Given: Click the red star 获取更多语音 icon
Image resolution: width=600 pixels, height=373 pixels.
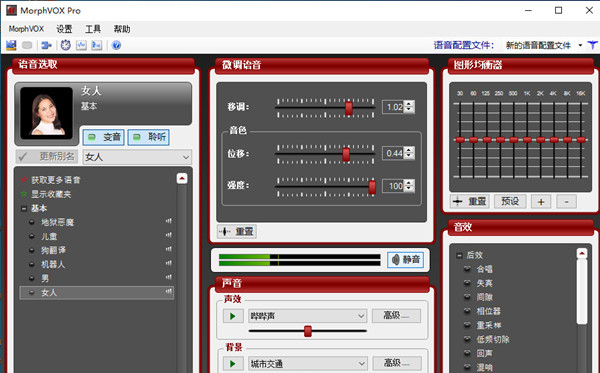Looking at the screenshot, I should (x=24, y=179).
